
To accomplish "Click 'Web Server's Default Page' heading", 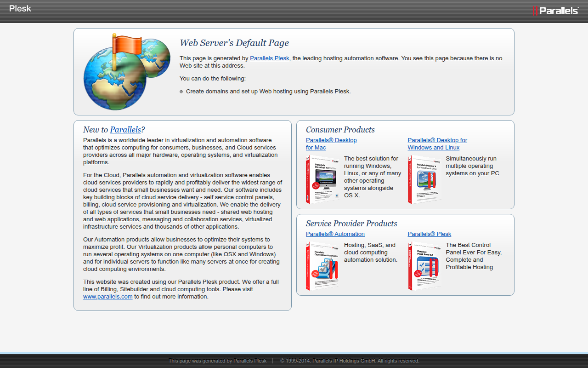I will pyautogui.click(x=234, y=43).
